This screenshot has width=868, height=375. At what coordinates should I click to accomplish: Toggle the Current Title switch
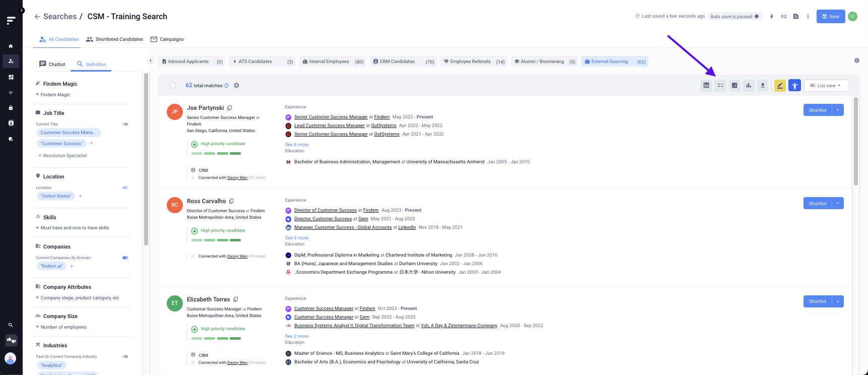coord(125,124)
